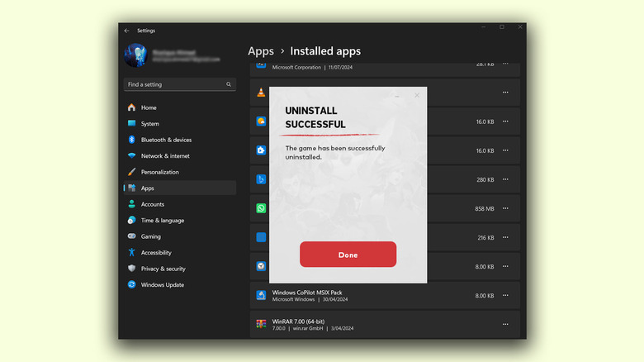Screen dimensions: 644x362
Task: Open more options for the 858 MB app
Action: [505, 208]
